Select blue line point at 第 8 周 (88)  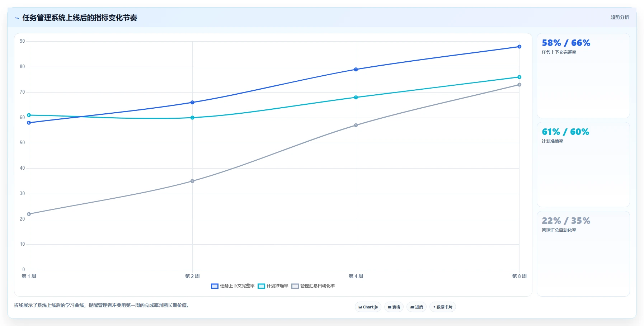[519, 47]
